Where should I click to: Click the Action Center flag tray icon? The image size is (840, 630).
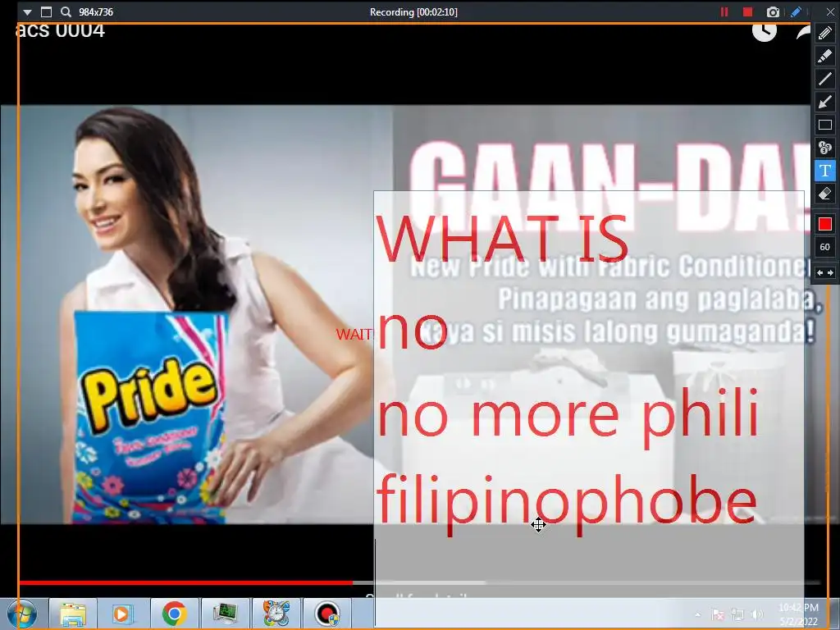718,614
